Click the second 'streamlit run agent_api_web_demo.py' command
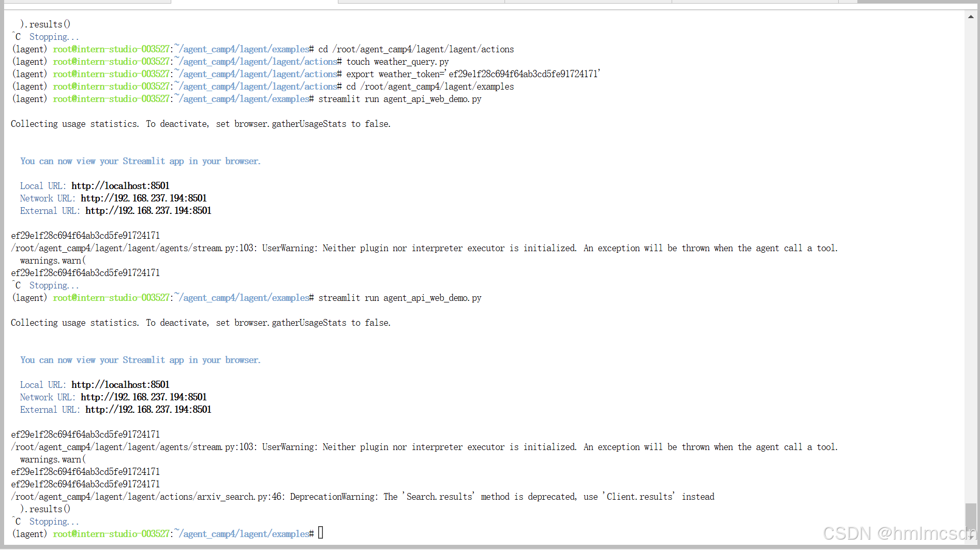980x550 pixels. [400, 298]
